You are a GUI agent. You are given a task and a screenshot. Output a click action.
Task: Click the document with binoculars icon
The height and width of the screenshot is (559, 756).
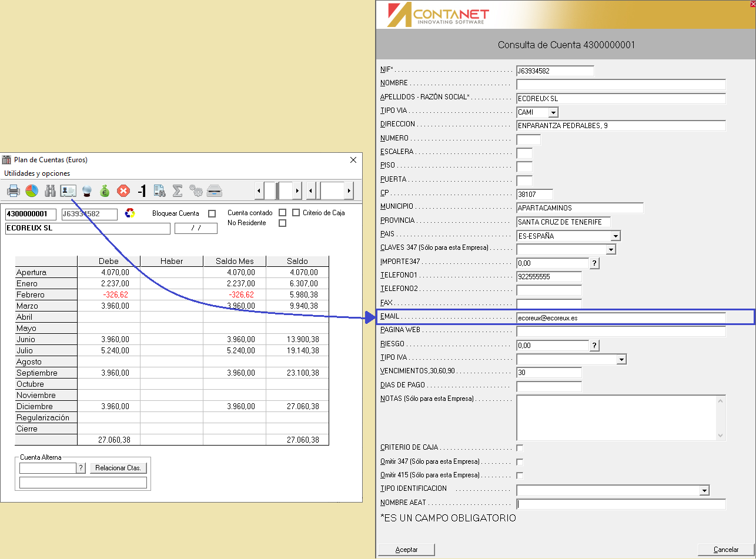pyautogui.click(x=159, y=190)
